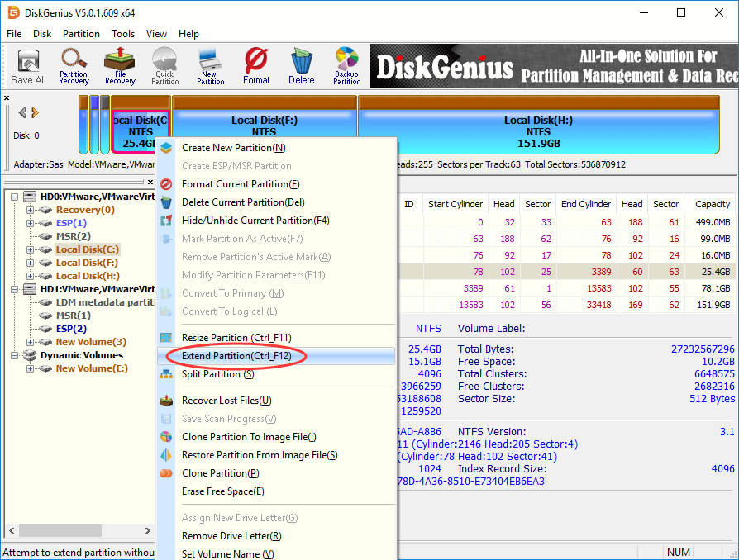Expand the Local Disk(F:) tree node
Viewport: 739px width, 560px height.
(x=31, y=263)
